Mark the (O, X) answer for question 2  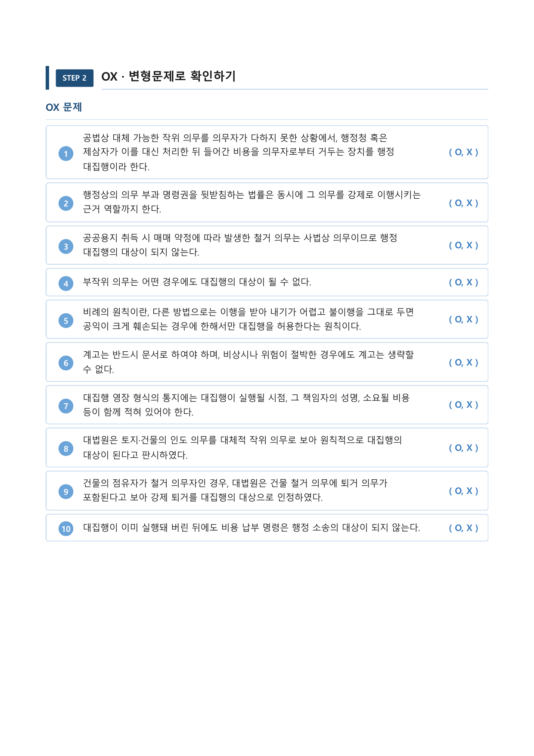[463, 203]
